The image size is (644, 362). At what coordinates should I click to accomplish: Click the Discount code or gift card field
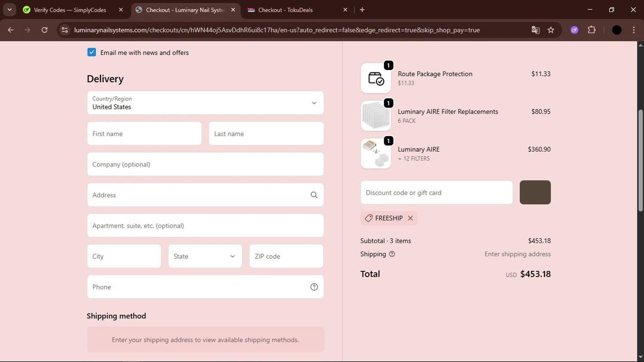(x=437, y=193)
